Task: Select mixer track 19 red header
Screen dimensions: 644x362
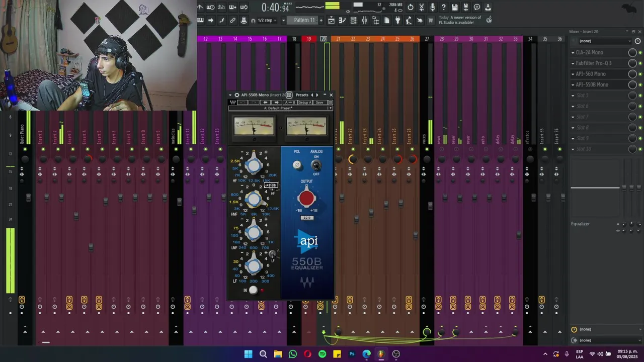Action: click(309, 39)
